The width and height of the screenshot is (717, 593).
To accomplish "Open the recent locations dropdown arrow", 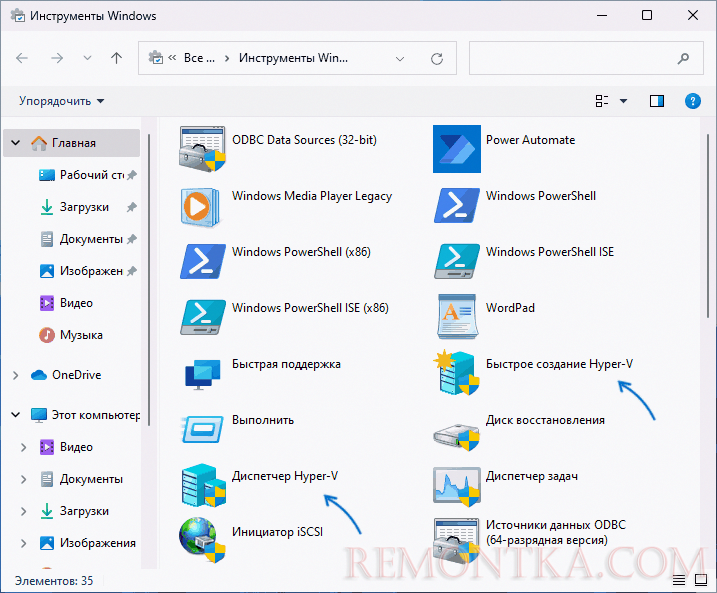I will [87, 58].
